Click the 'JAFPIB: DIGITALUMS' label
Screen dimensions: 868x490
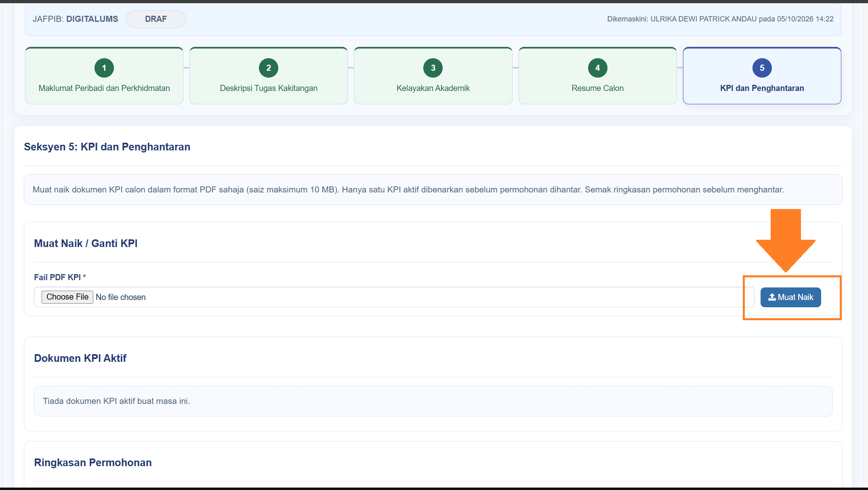point(76,19)
